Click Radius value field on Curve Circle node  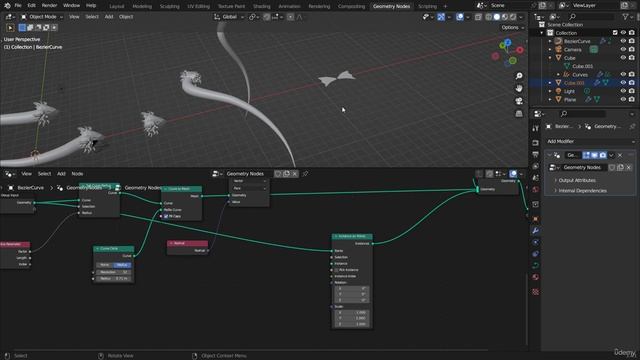(113, 278)
